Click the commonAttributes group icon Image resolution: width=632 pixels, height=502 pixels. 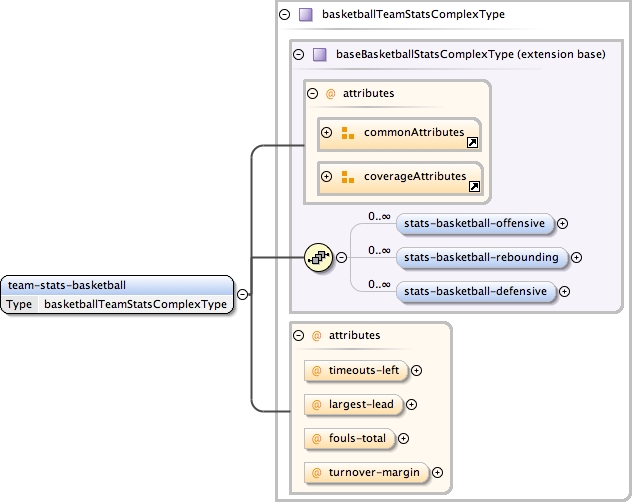[348, 132]
